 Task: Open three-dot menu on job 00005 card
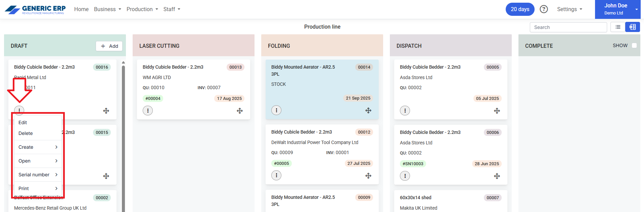point(405,111)
